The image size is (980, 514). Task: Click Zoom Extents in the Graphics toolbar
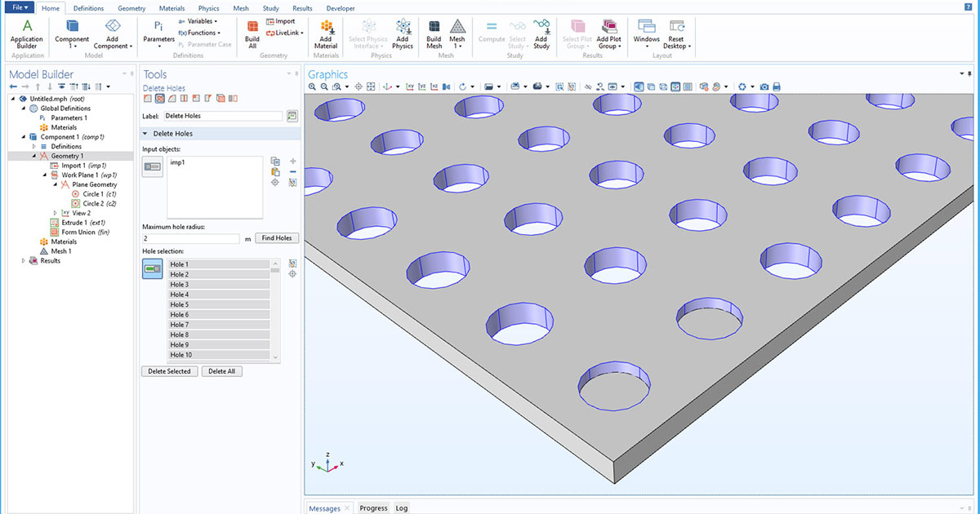click(369, 86)
